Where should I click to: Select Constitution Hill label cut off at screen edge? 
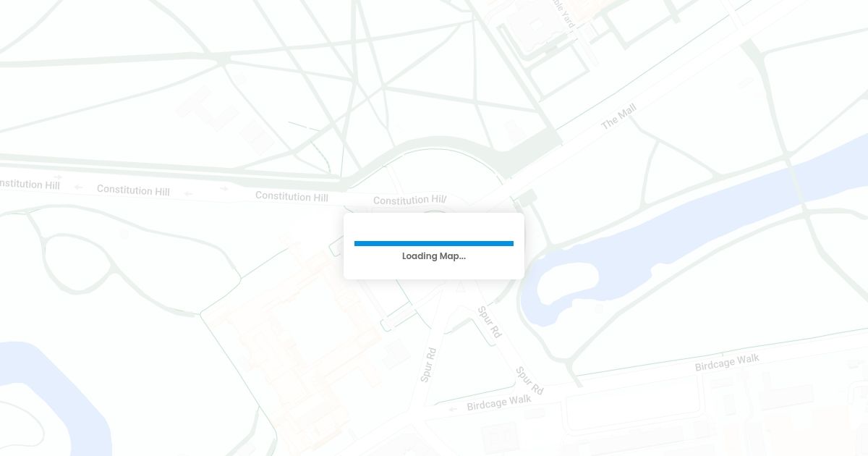30,185
